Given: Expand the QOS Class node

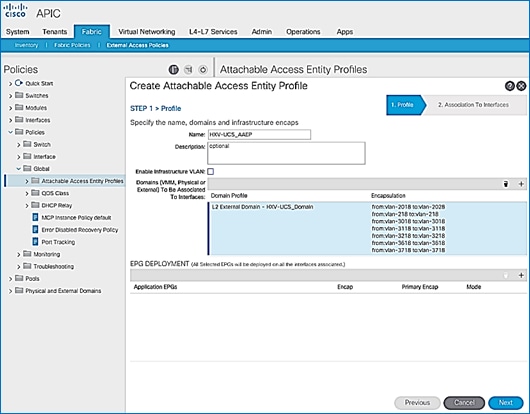Looking at the screenshot, I should pos(27,193).
